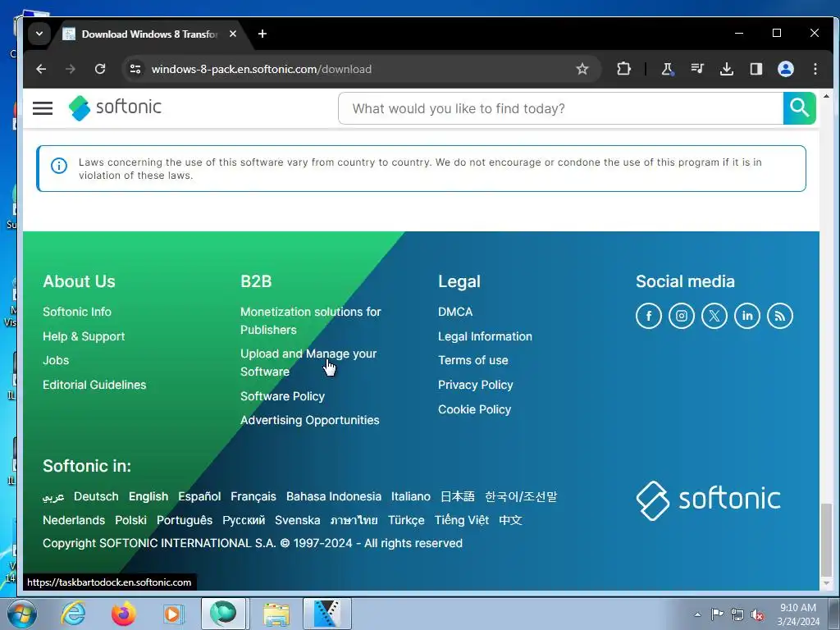This screenshot has width=840, height=630.
Task: Show hidden tray icons arrow
Action: click(697, 614)
